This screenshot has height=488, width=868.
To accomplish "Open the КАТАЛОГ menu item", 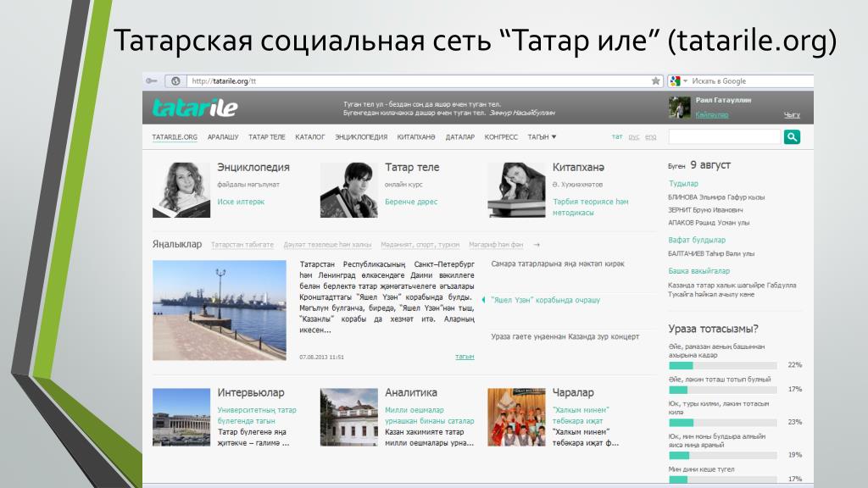I will [310, 136].
